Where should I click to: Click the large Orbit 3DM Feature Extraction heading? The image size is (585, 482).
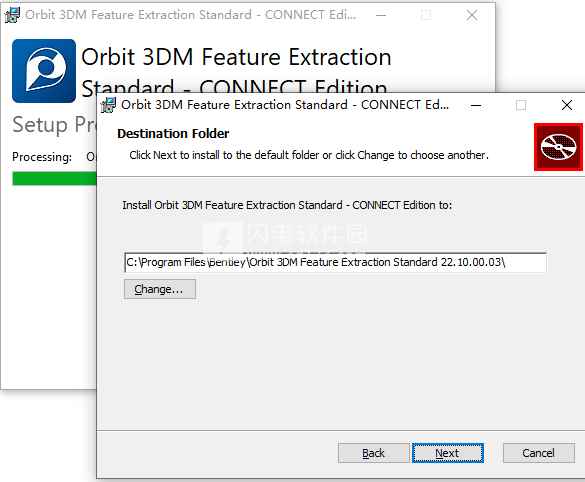[236, 57]
